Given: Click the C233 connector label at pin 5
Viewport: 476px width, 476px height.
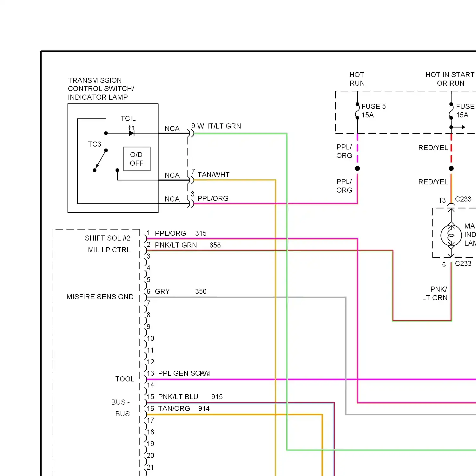Looking at the screenshot, I should [463, 263].
